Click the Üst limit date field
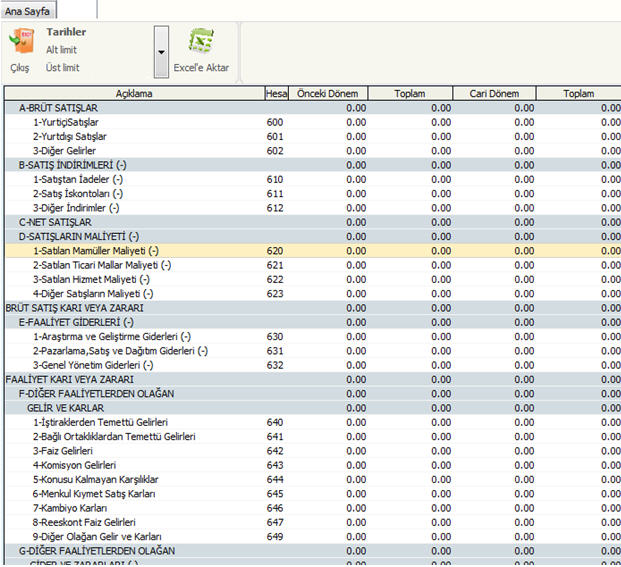 pos(62,68)
